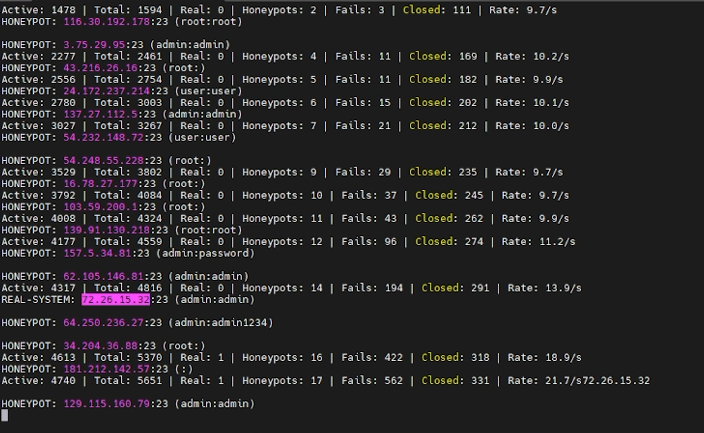Click honeypot IP 157.5.34.81
The image size is (704, 433).
[x=97, y=253]
